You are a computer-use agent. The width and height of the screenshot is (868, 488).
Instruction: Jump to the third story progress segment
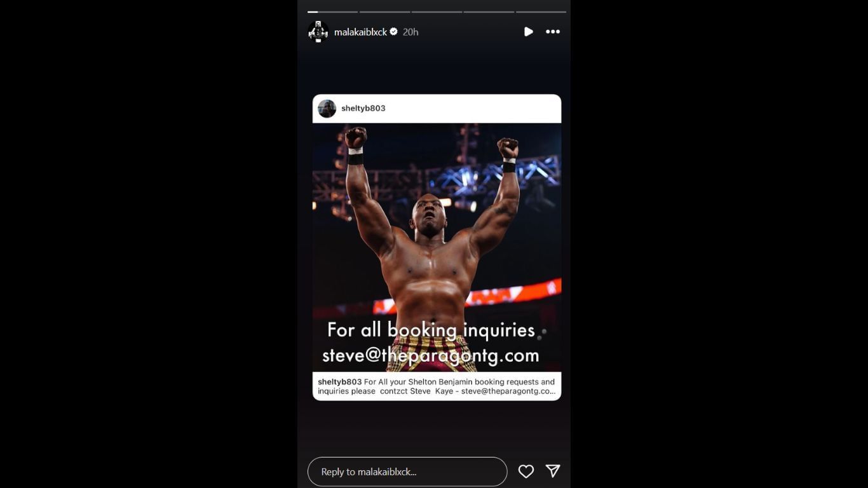tap(437, 11)
